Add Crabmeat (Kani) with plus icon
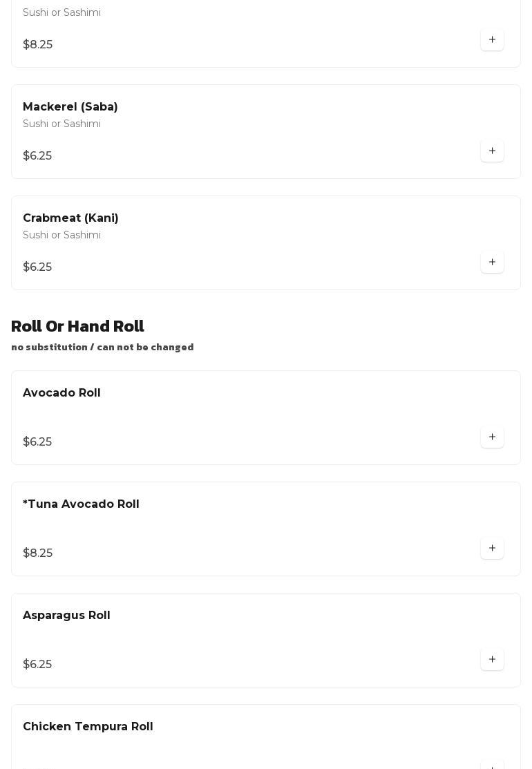This screenshot has height=769, width=532. [x=492, y=263]
